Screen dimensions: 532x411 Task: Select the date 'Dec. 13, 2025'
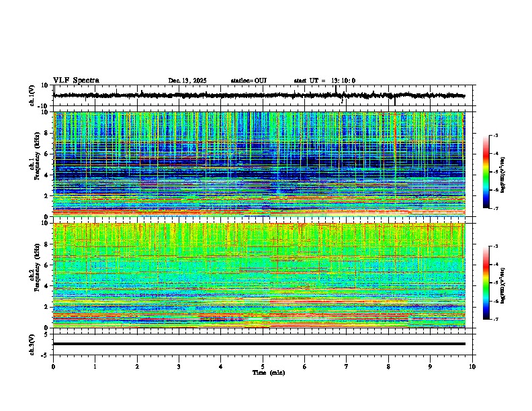click(187, 81)
